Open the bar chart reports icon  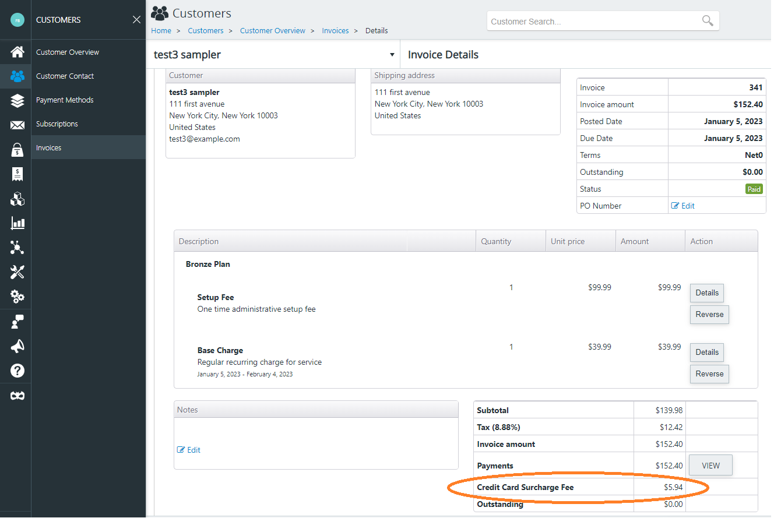[x=17, y=223]
